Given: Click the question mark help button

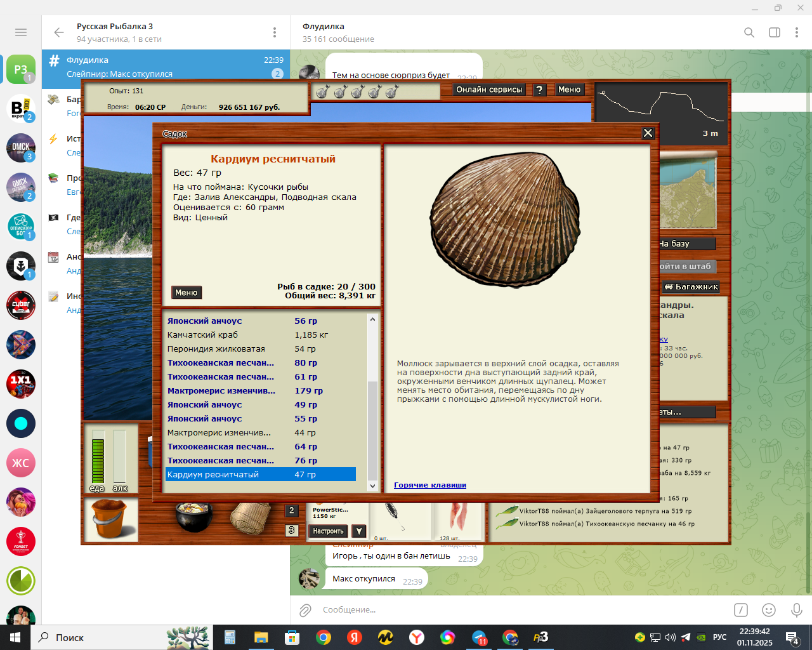Looking at the screenshot, I should 539,90.
